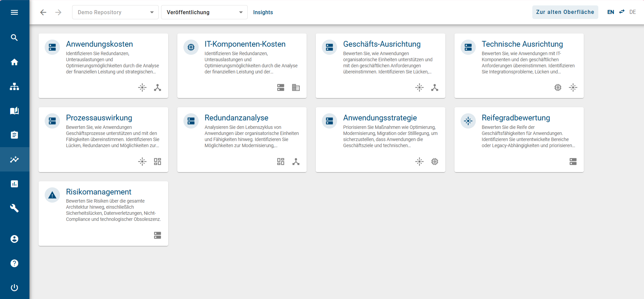Open the user account sidebar icon
The height and width of the screenshot is (299, 644).
(x=14, y=239)
